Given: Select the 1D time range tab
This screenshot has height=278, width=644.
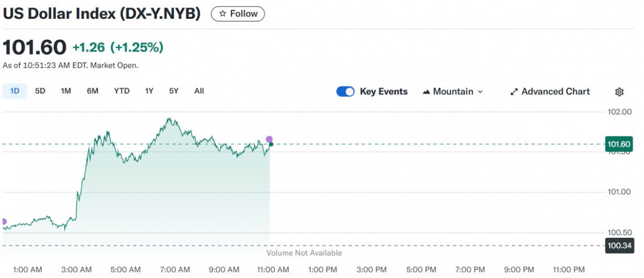Looking at the screenshot, I should pos(15,91).
